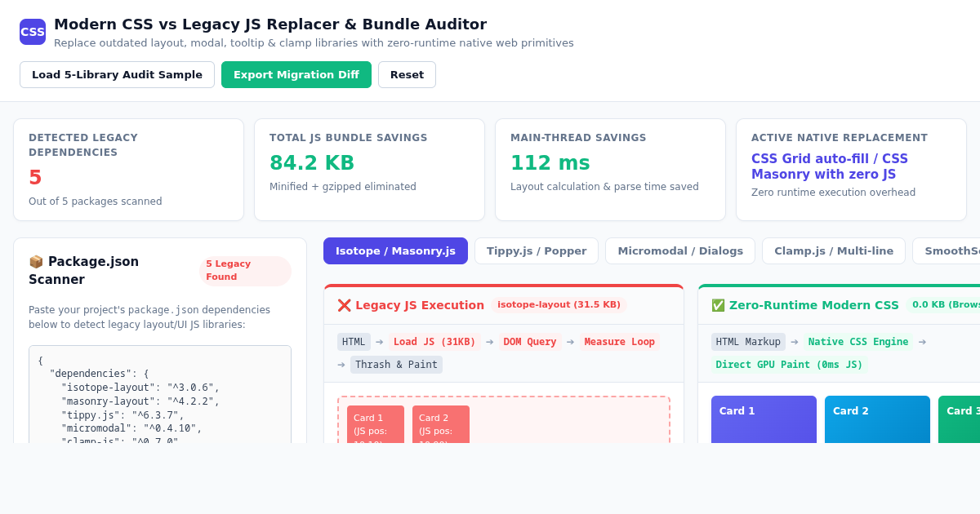980x514 pixels.
Task: Reset the auditor
Action: tap(407, 74)
